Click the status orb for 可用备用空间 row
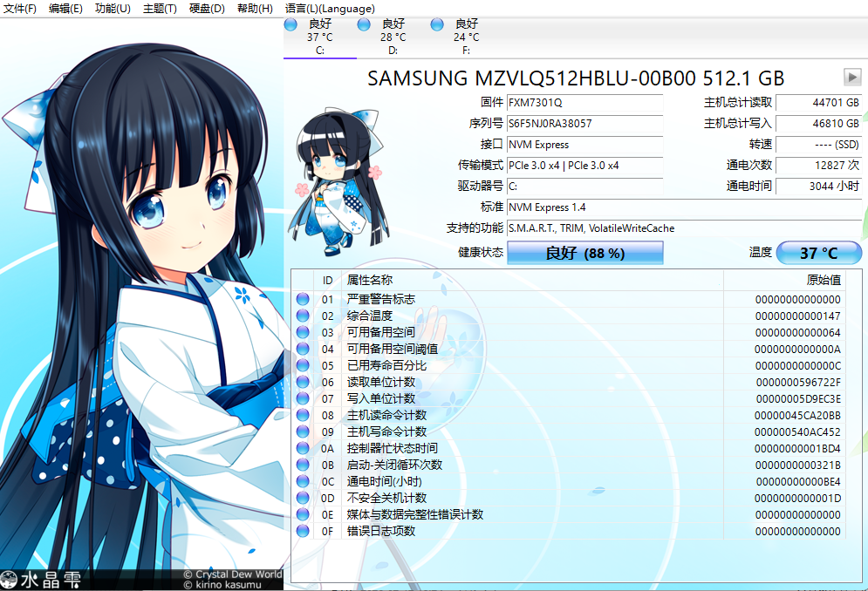 point(303,332)
